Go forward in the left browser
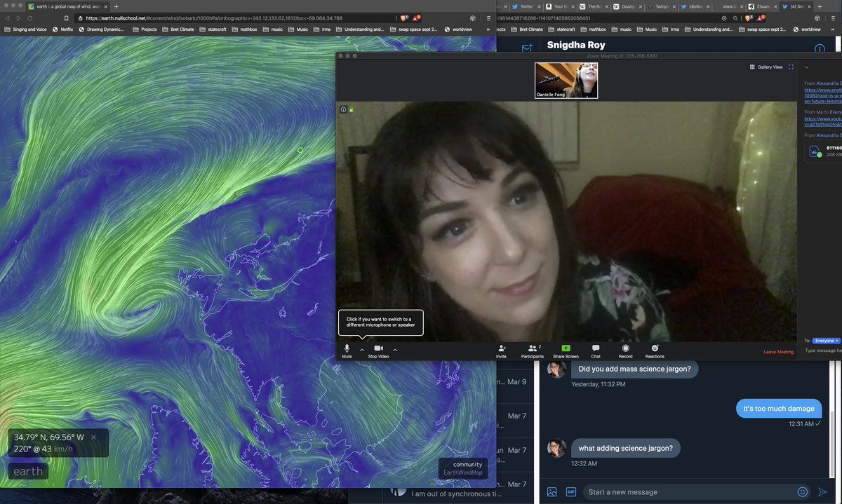Viewport: 842px width, 504px height. pyautogui.click(x=18, y=18)
